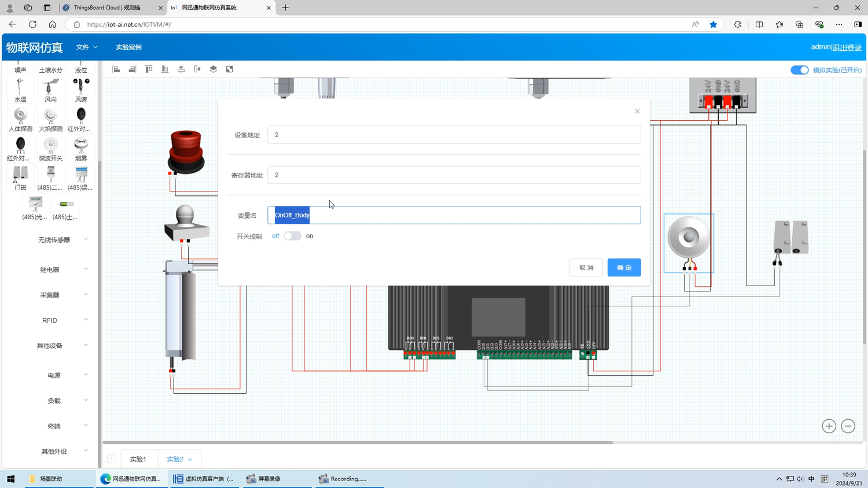The image size is (868, 488).
Task: Click the 取消 cancel button
Action: (586, 268)
